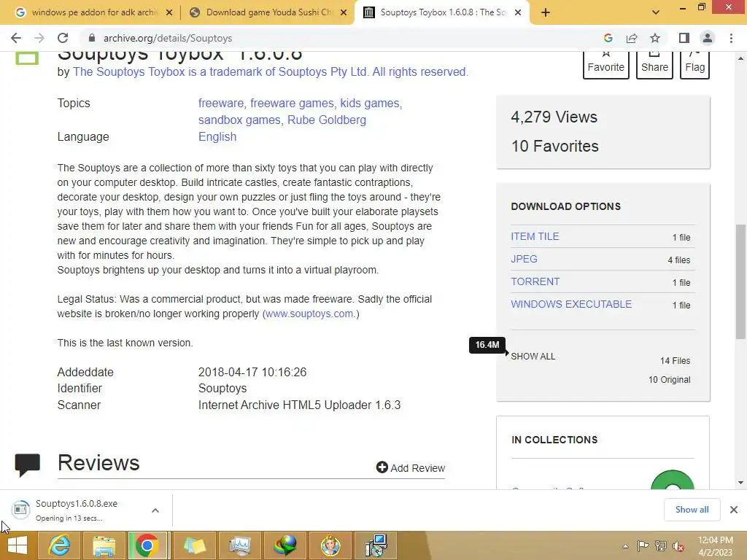
Task: Select the Souptoys Toybox 1.6.0.8 tab
Action: [x=443, y=12]
